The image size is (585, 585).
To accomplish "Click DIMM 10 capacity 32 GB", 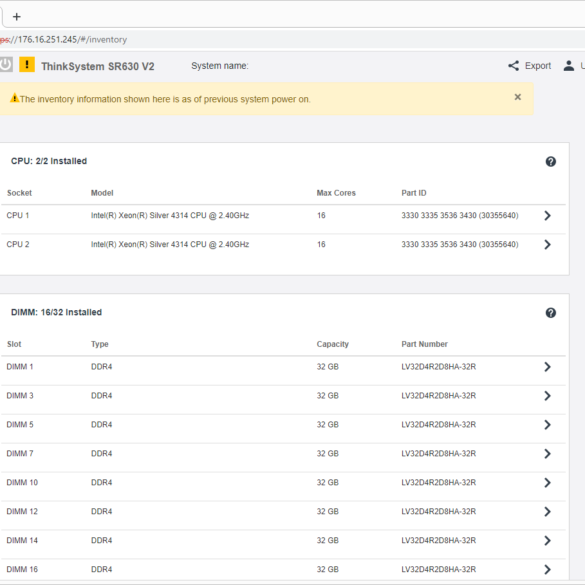I will click(328, 483).
